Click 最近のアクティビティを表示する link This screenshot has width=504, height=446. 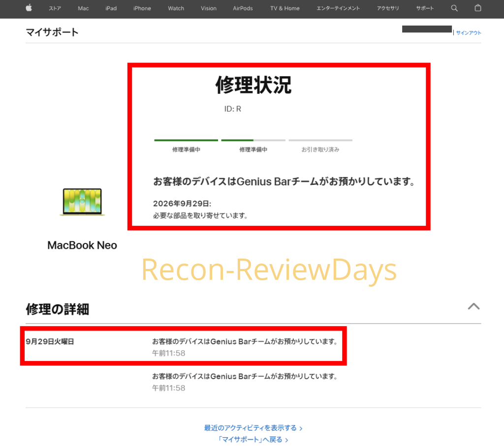point(253,428)
